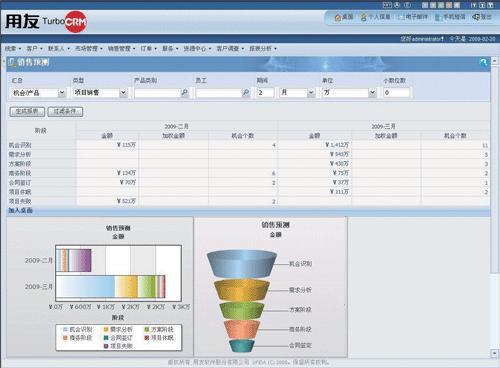Select the 需求分析 row label in the table

pos(20,155)
